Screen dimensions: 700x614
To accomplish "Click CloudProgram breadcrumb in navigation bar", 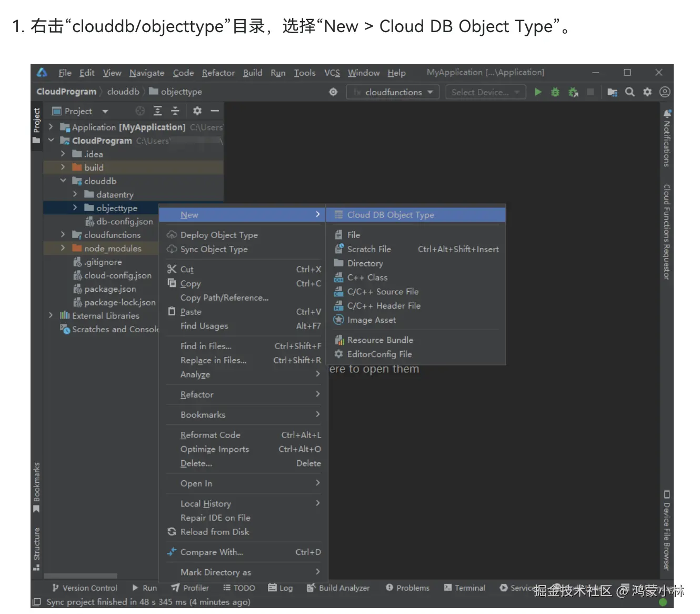I will [x=66, y=92].
